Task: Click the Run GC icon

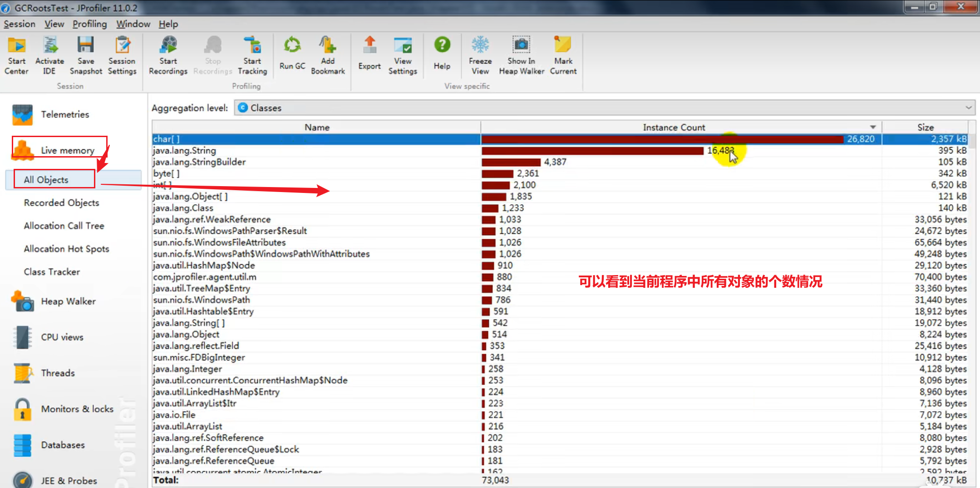Action: (x=292, y=46)
